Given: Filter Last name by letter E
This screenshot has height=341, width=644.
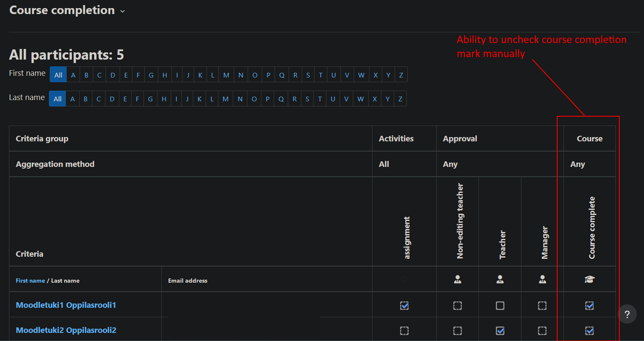Looking at the screenshot, I should tap(125, 99).
